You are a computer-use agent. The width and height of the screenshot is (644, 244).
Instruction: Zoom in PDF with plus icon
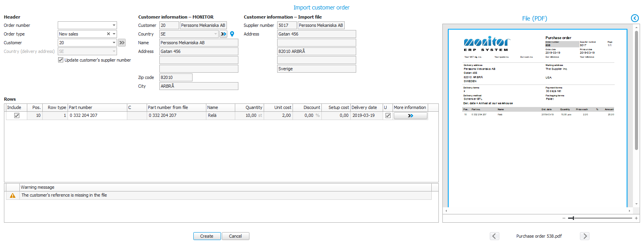(x=636, y=218)
